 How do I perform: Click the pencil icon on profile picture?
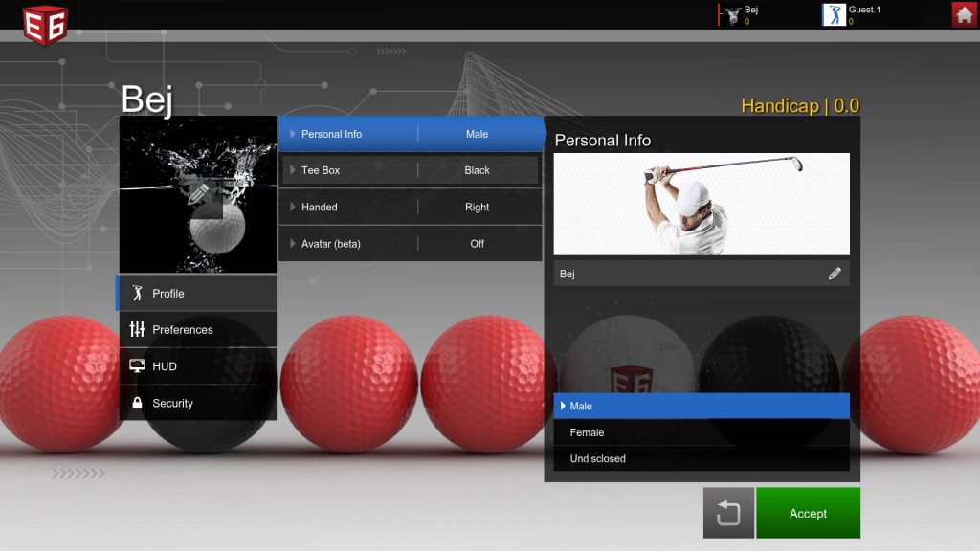tap(198, 193)
